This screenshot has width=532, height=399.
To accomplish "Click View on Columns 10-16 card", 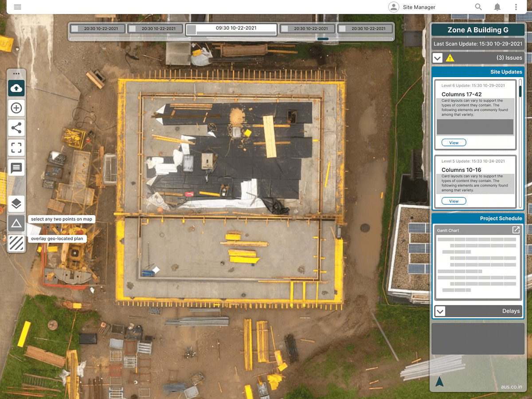I will [454, 201].
